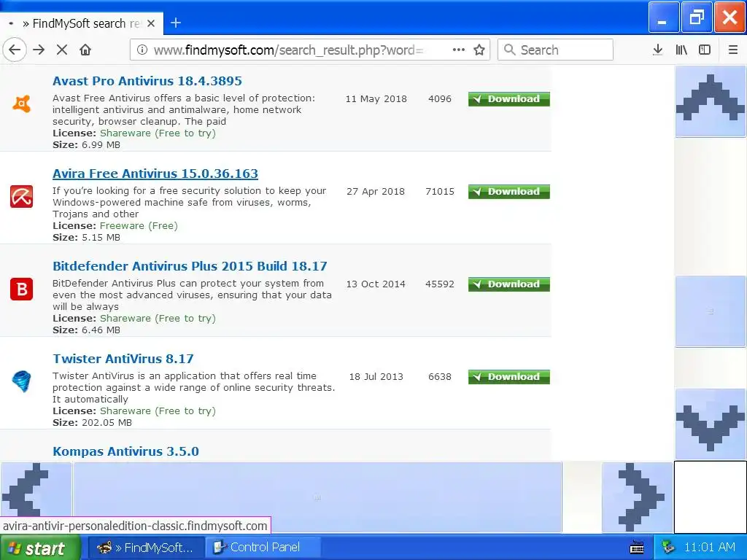Open the Library bookmarks menu
The width and height of the screenshot is (747, 560).
click(681, 50)
